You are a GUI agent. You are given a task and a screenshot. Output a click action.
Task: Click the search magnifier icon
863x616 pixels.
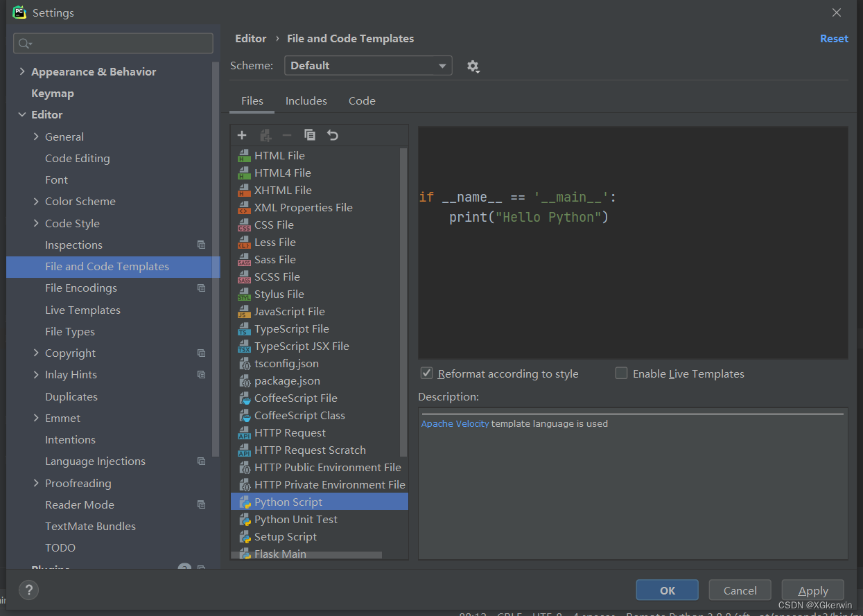pyautogui.click(x=25, y=44)
